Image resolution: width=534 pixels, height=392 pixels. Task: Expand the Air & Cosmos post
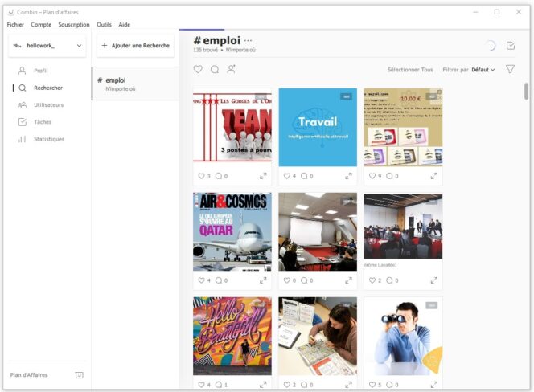[263, 280]
